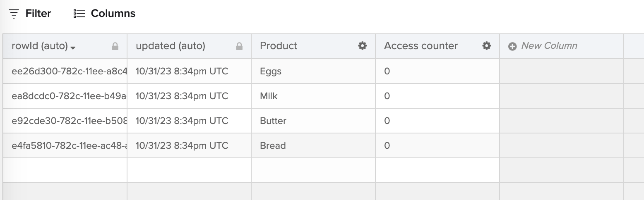Open Access counter column settings gear
The image size is (644, 200).
tap(487, 46)
